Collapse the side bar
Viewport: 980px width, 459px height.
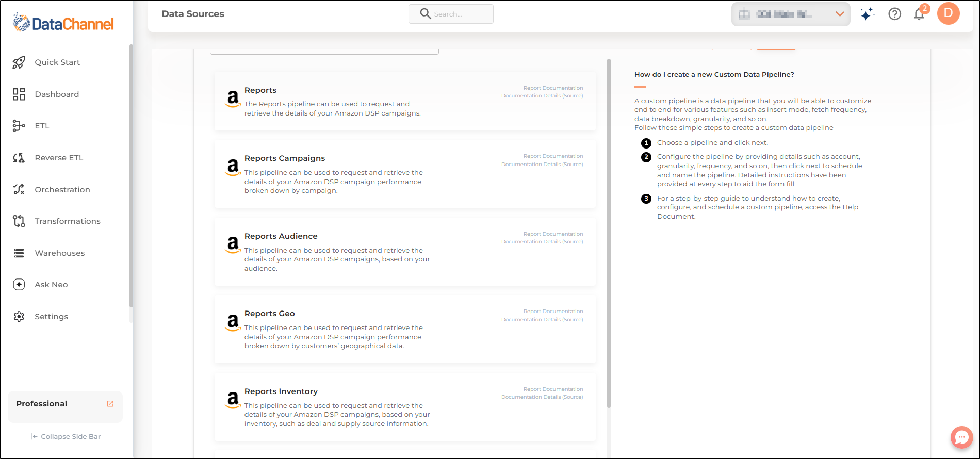pyautogui.click(x=66, y=437)
